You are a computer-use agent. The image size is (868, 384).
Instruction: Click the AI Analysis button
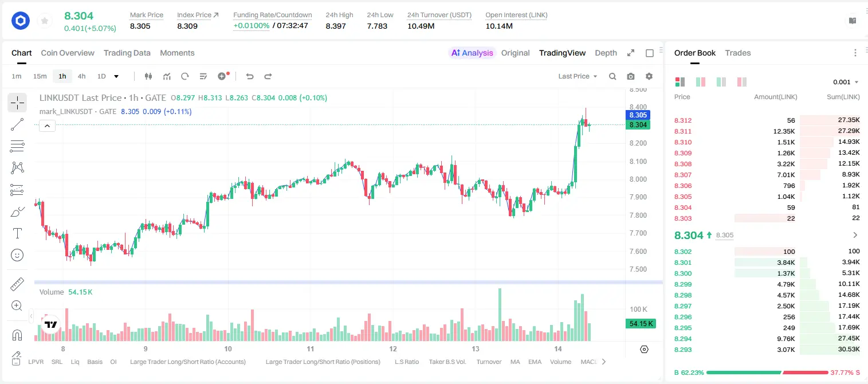472,53
